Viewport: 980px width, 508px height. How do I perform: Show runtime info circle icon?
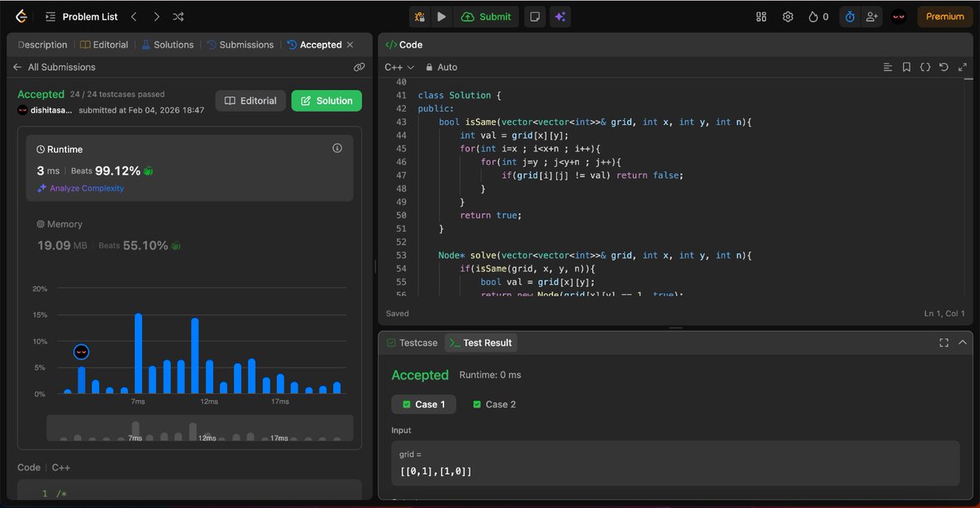point(337,149)
